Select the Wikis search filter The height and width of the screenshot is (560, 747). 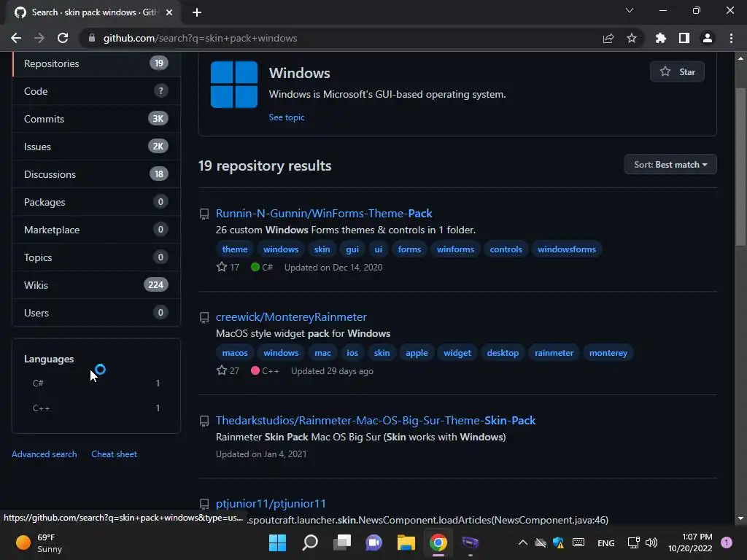coord(96,285)
